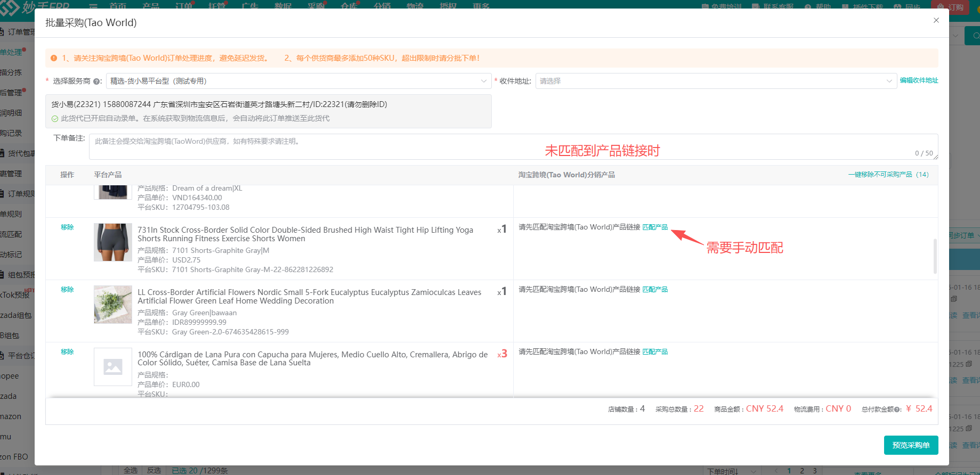Remove the Cárdigan de Lana product row
The width and height of the screenshot is (980, 475).
[x=67, y=352]
